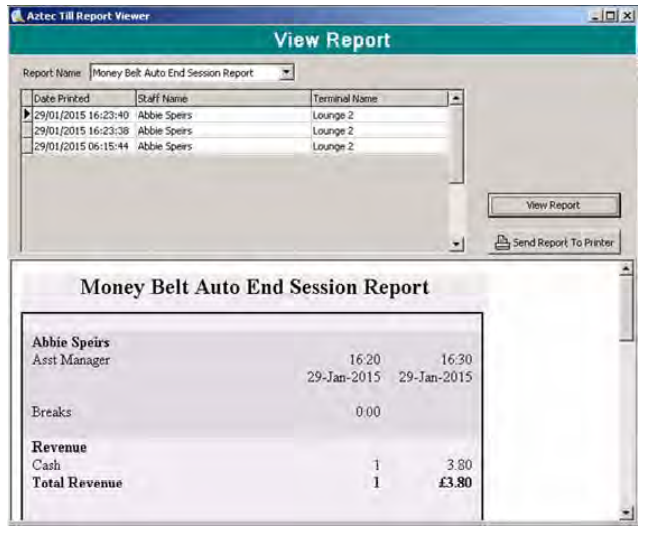
Task: Click Lounge 2 in the 06:15:44 row
Action: pyautogui.click(x=333, y=147)
